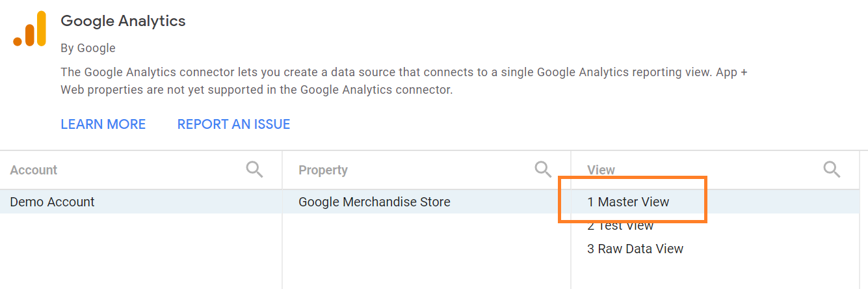This screenshot has width=868, height=289.
Task: Click the REPORT AN ISSUE link
Action: [233, 124]
